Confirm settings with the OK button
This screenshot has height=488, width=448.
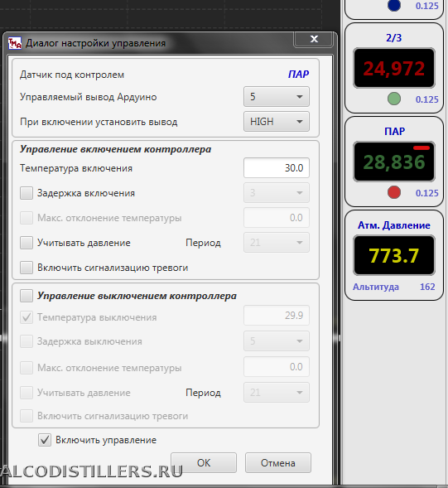(204, 463)
